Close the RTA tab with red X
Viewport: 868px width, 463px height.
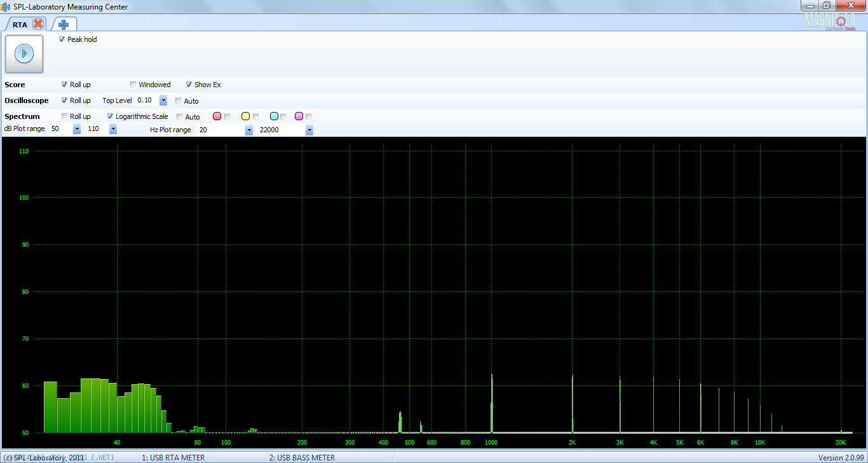[38, 24]
